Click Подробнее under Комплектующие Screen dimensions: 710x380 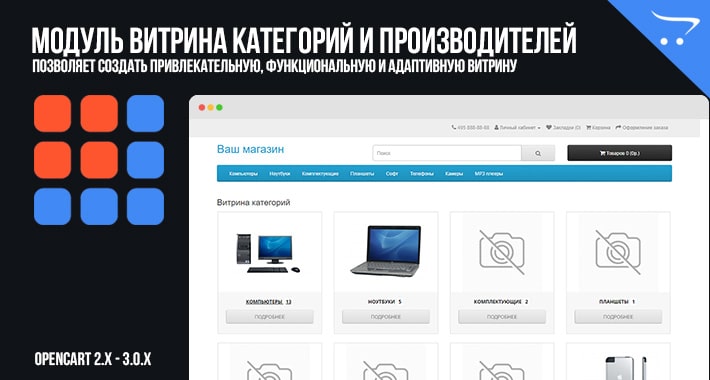(502, 317)
